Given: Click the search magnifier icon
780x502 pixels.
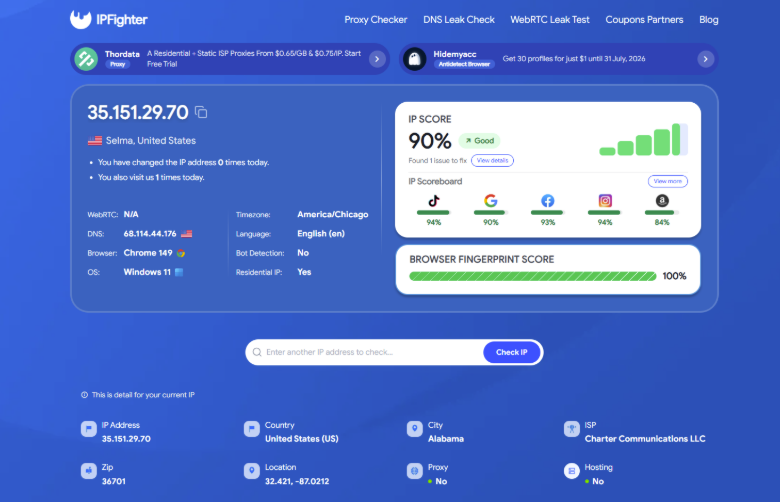Looking at the screenshot, I should point(257,352).
